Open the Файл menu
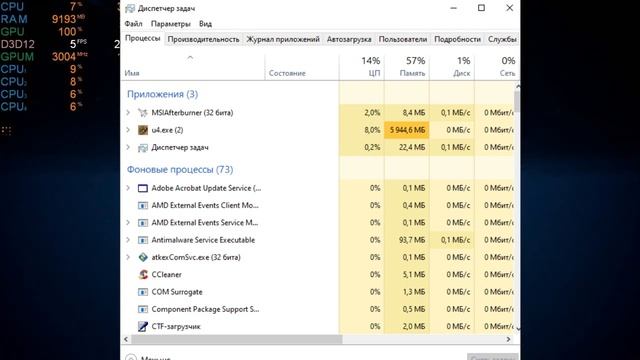Image resolution: width=640 pixels, height=360 pixels. click(x=133, y=24)
